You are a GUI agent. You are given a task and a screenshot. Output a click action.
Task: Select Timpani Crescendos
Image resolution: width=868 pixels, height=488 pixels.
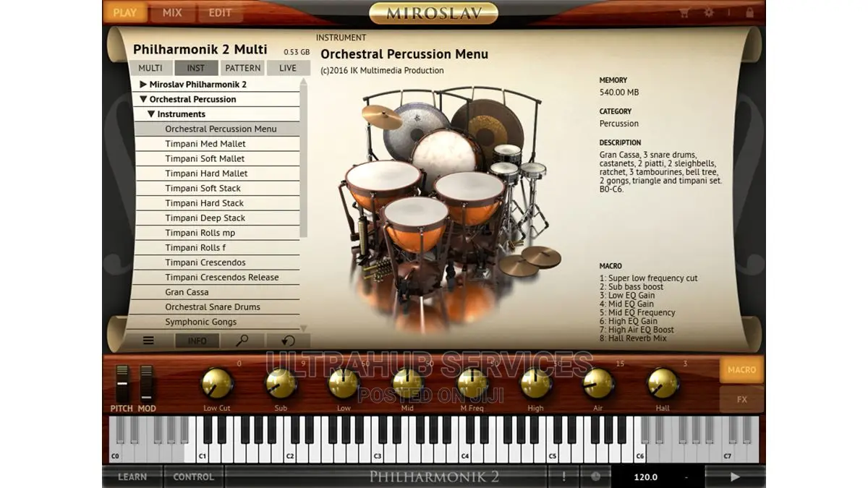click(x=217, y=262)
